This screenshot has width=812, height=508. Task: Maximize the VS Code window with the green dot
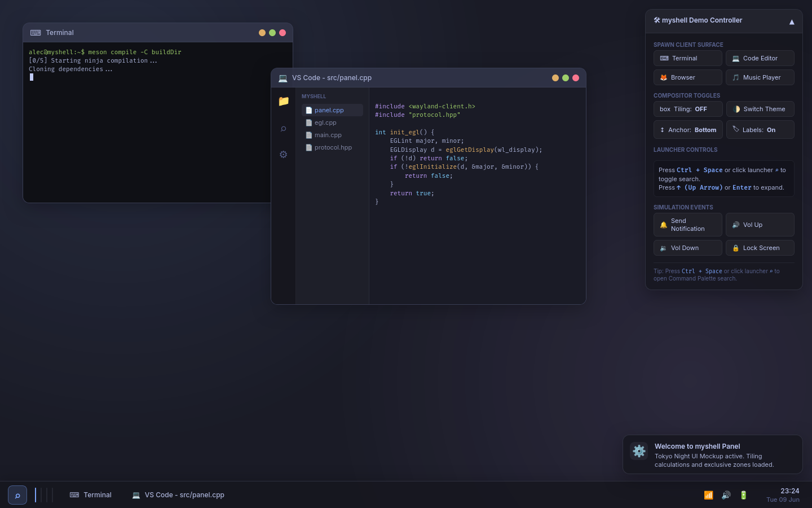[566, 78]
